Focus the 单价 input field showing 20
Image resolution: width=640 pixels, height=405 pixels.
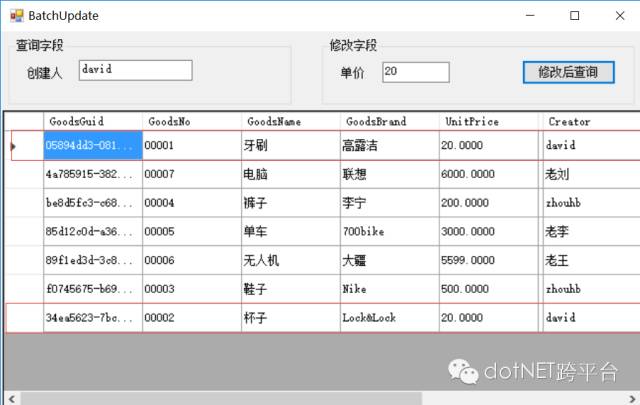tap(416, 72)
